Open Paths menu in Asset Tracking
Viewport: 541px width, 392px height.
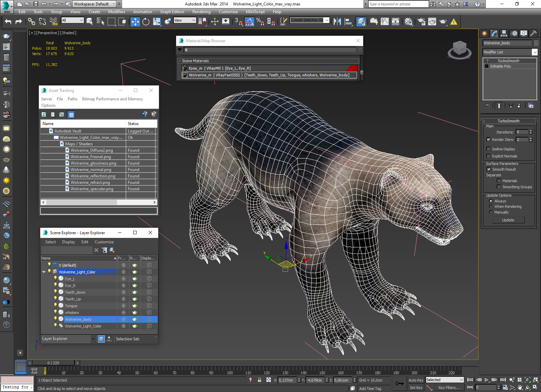coord(72,99)
